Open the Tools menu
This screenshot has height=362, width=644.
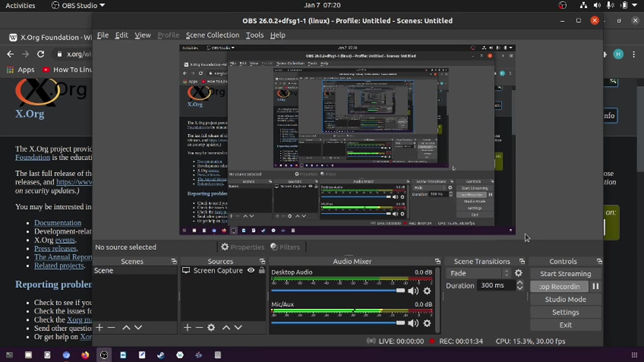pos(255,35)
